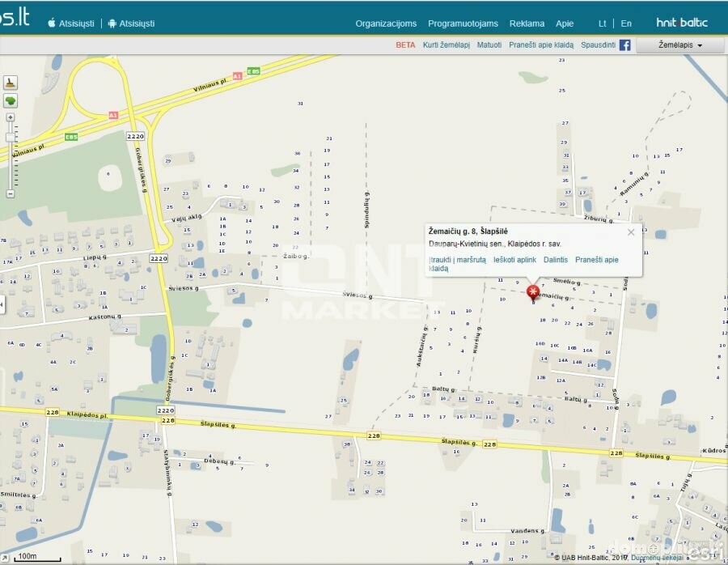
Task: Click the Apple Atsisiųsti download icon
Action: coord(52,23)
